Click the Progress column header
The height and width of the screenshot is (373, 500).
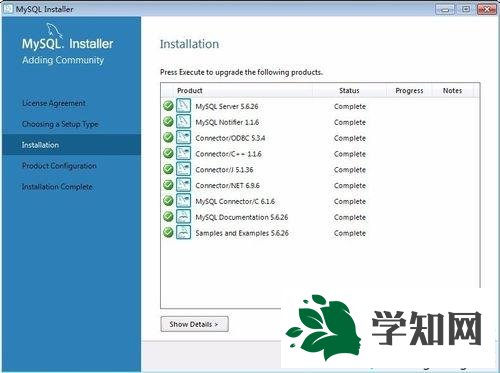coord(409,91)
